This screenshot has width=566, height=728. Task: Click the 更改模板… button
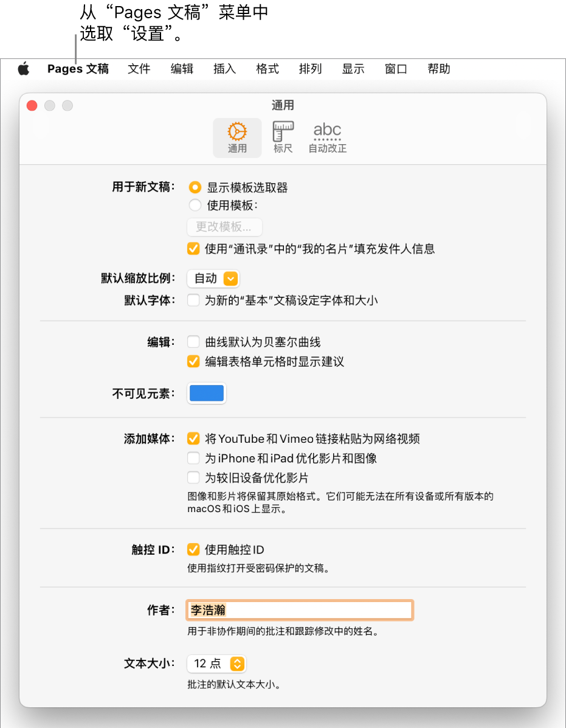click(224, 227)
